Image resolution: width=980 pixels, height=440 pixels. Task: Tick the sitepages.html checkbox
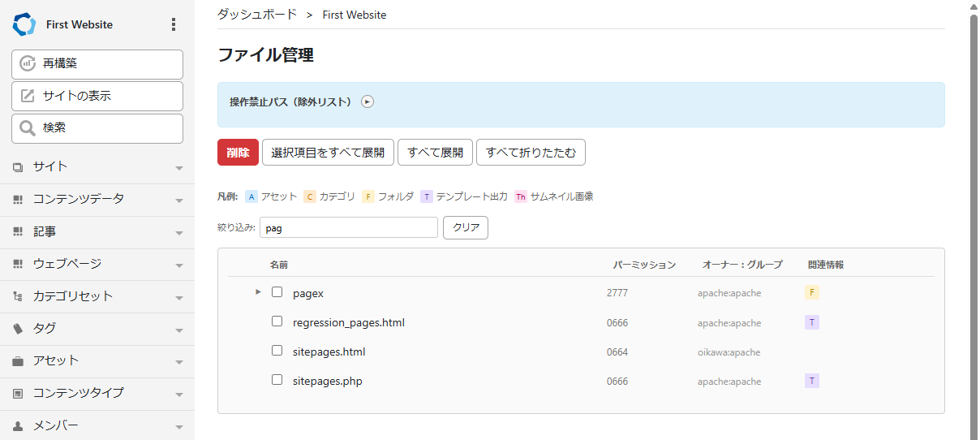coord(277,352)
